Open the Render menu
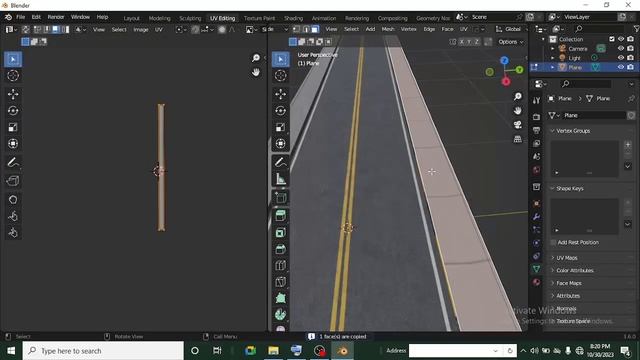The image size is (640, 360). click(x=56, y=17)
